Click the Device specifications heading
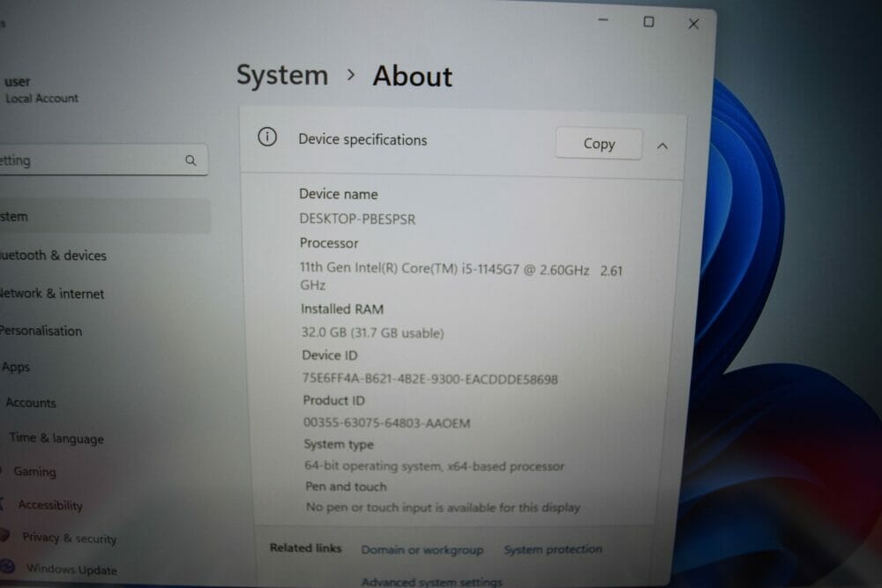 point(363,140)
